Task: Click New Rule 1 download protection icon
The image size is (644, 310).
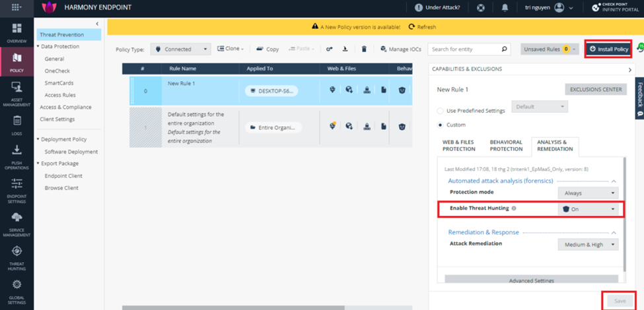Action: click(x=349, y=90)
